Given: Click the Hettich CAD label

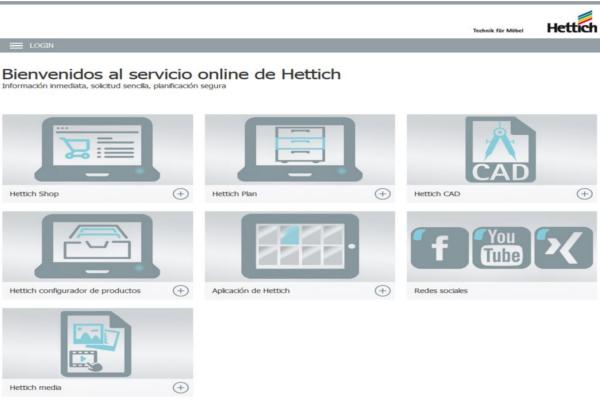Looking at the screenshot, I should (x=437, y=194).
